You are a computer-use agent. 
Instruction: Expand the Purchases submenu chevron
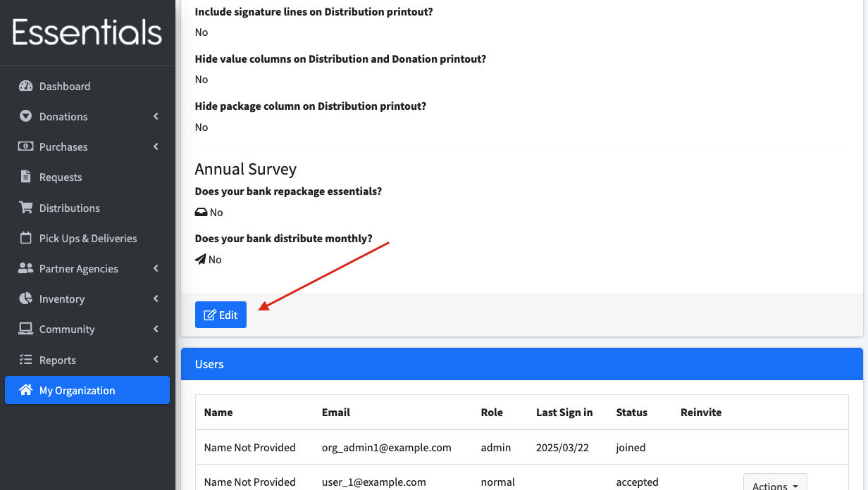point(156,146)
